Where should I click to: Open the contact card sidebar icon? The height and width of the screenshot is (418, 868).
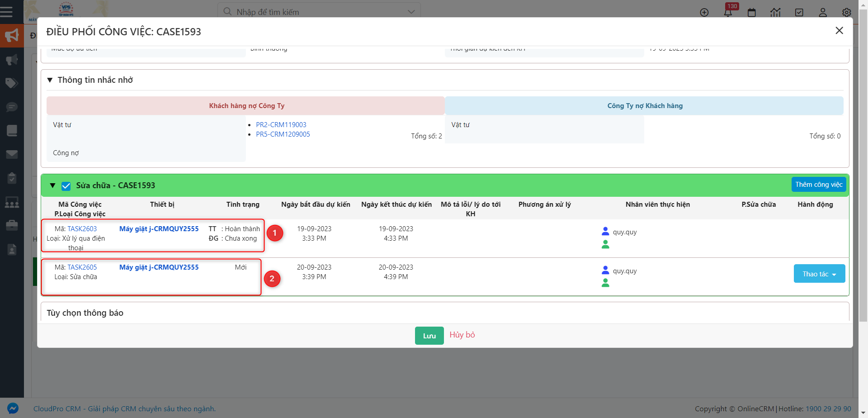tap(12, 249)
